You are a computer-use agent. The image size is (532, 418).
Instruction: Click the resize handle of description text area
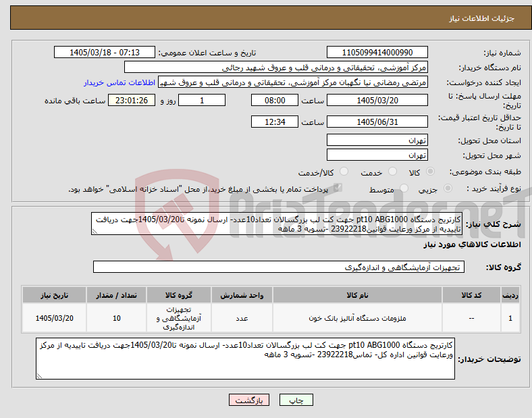click(95, 232)
